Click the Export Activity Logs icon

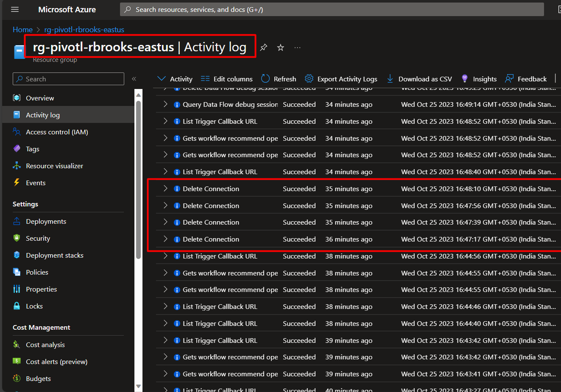[x=308, y=78]
